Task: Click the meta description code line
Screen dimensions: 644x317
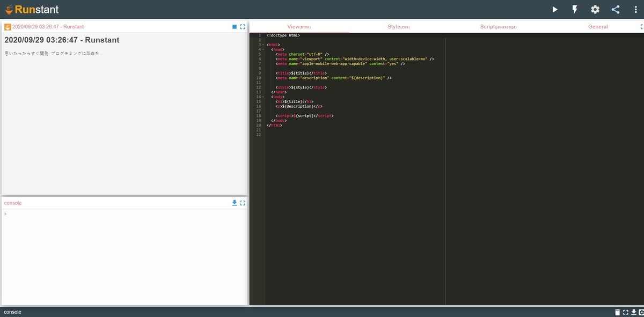Action: pos(334,78)
